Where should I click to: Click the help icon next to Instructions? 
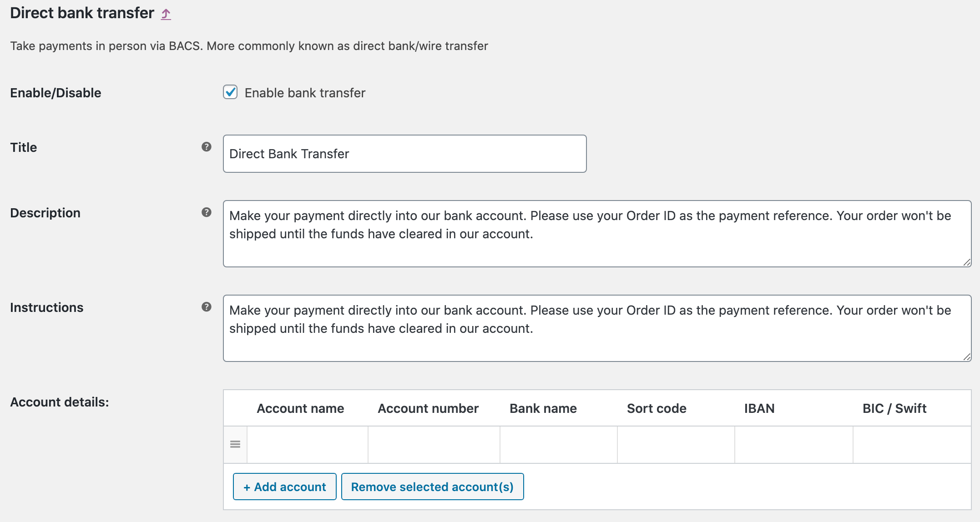coord(207,307)
